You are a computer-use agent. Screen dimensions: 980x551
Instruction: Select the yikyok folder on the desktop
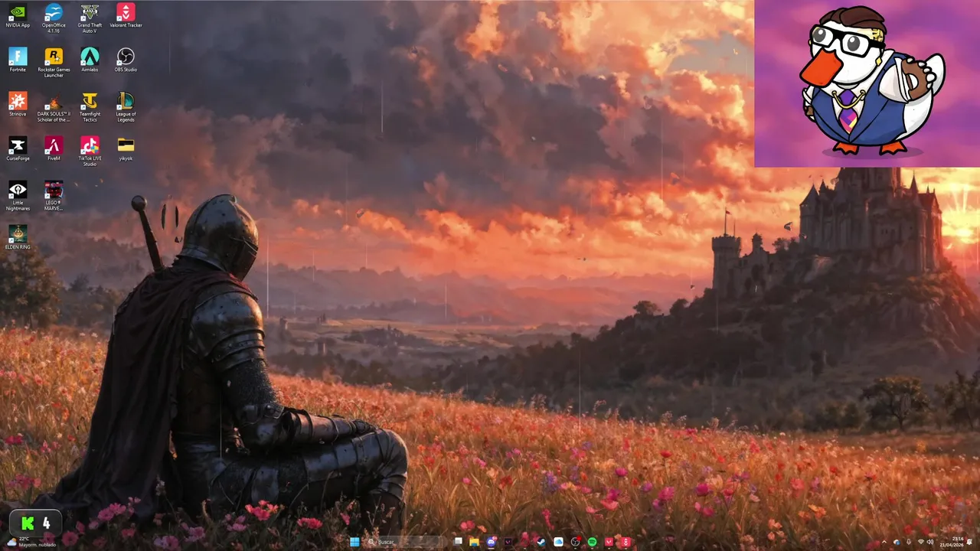coord(126,150)
